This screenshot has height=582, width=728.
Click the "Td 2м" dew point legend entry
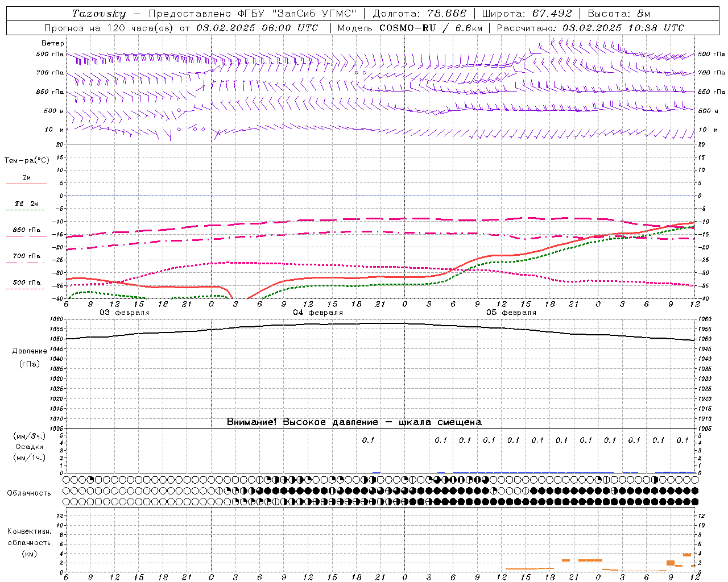pos(27,203)
